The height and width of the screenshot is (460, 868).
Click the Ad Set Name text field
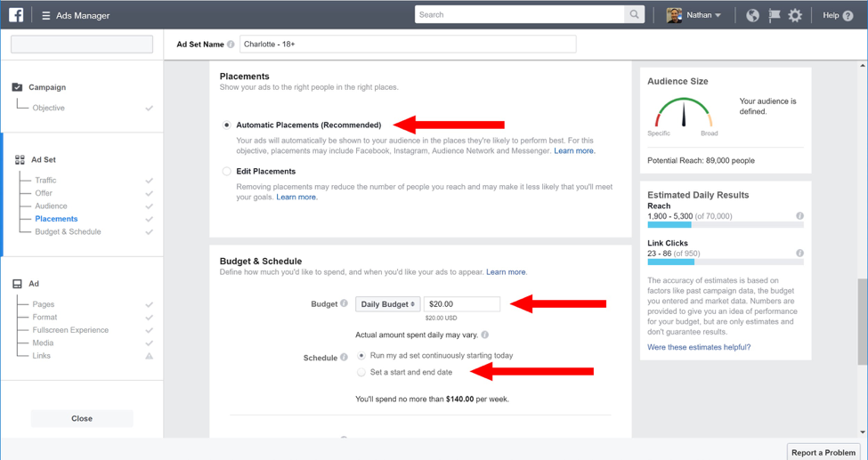(x=408, y=44)
